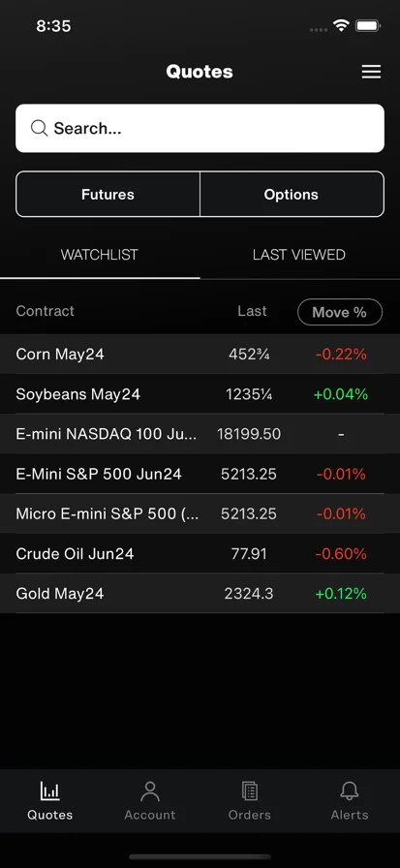Switch to the LAST VIEWED tab
Viewport: 400px width, 868px height.
pos(299,255)
